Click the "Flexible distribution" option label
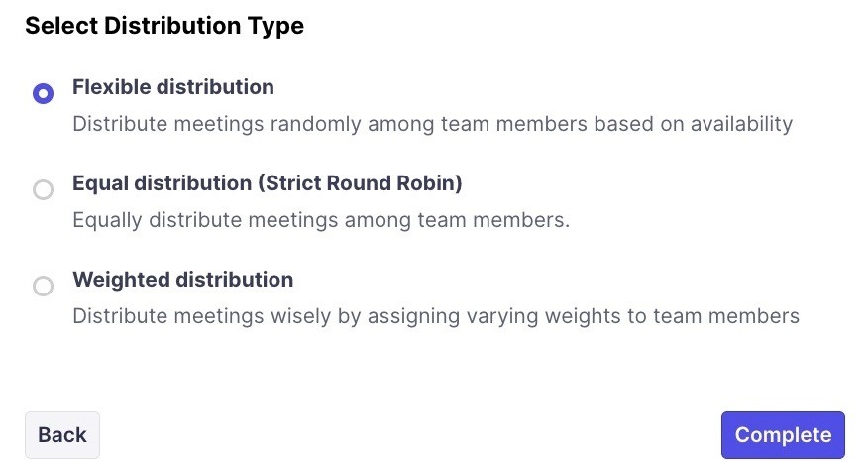 pos(172,87)
